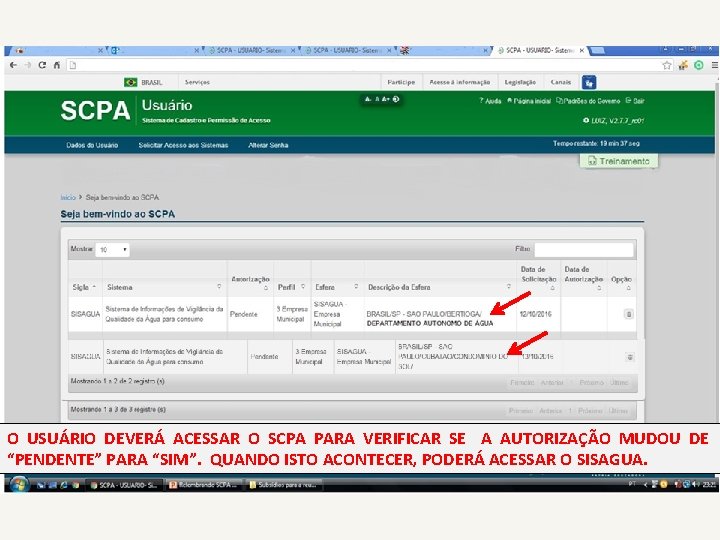Click the SCPA logo in header
Viewport: 720px width, 540px height.
coord(95,111)
